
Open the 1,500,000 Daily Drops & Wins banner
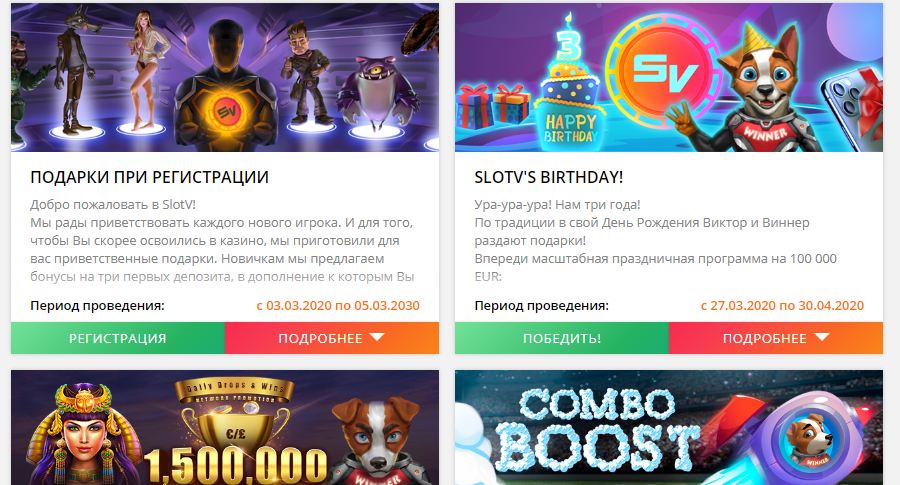tap(225, 428)
